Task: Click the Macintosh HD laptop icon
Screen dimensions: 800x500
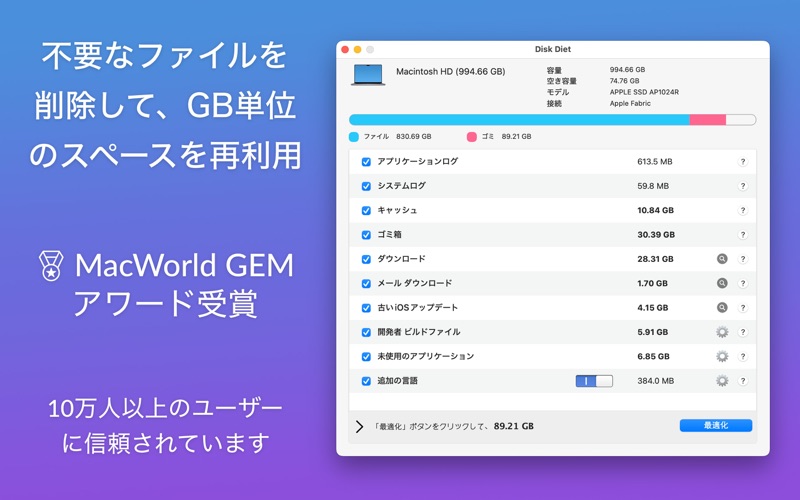Action: [368, 75]
